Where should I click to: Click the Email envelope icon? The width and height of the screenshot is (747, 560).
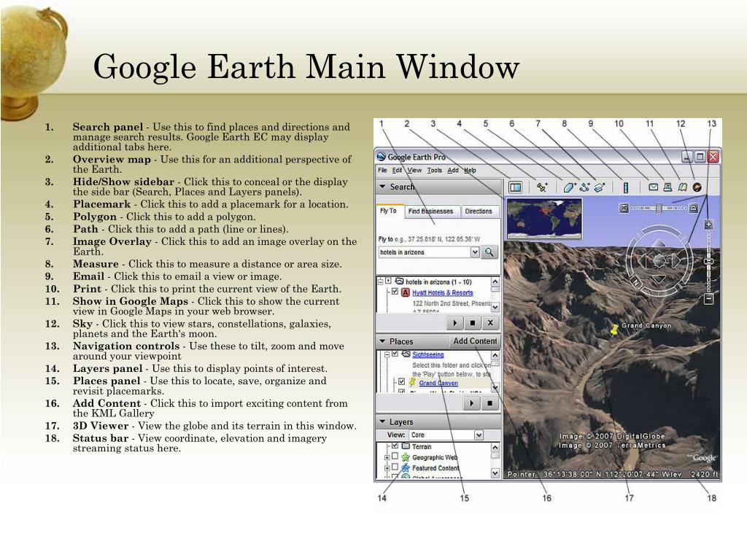(654, 187)
